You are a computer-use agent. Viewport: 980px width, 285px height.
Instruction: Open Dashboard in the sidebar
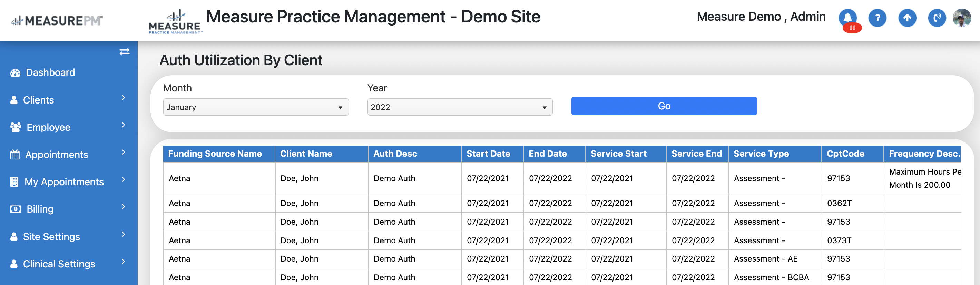(50, 73)
